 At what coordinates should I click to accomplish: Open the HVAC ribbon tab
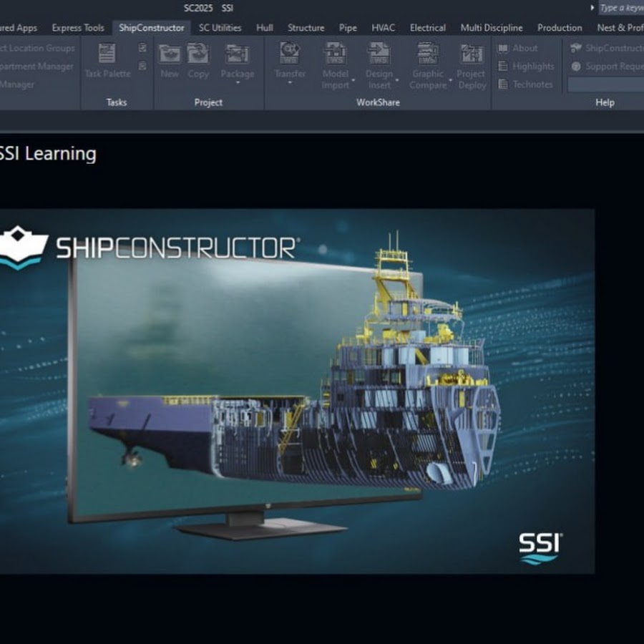click(x=384, y=28)
